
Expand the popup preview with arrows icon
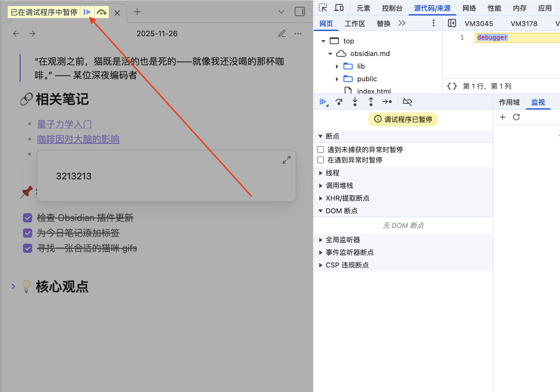coord(286,160)
